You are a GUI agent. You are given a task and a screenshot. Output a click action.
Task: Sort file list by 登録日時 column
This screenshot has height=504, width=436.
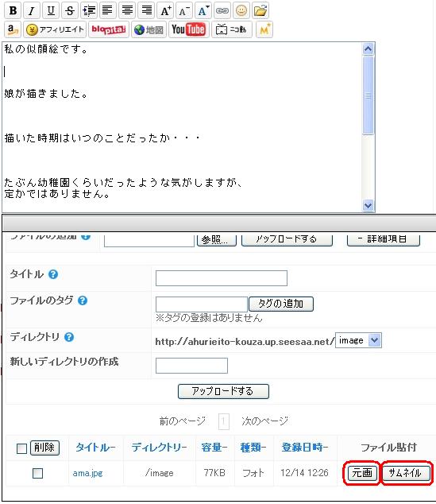305,448
